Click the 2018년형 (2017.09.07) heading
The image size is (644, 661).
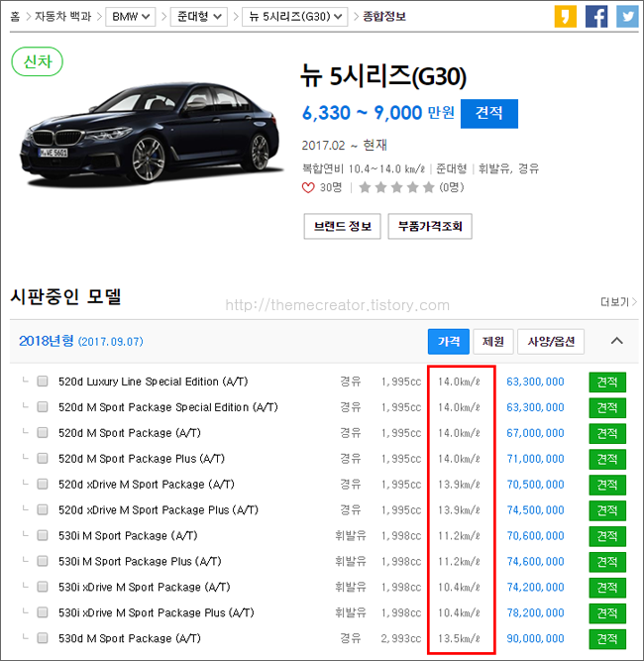point(81,341)
